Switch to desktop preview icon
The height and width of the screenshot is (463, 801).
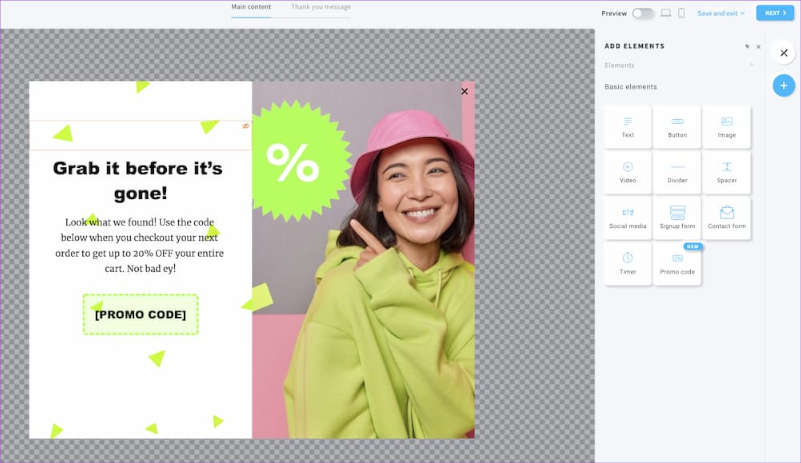tap(666, 13)
